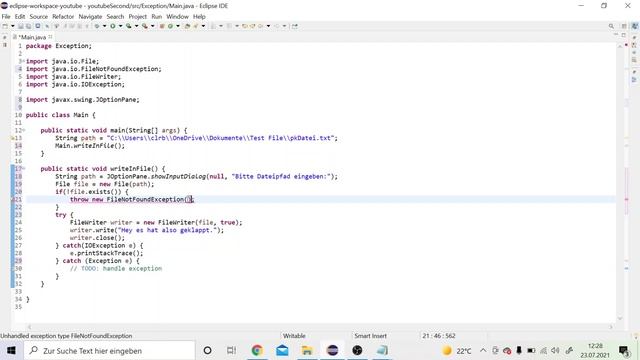Open Google Chrome from the taskbar
Image resolution: width=640 pixels, height=360 pixels.
click(x=257, y=351)
